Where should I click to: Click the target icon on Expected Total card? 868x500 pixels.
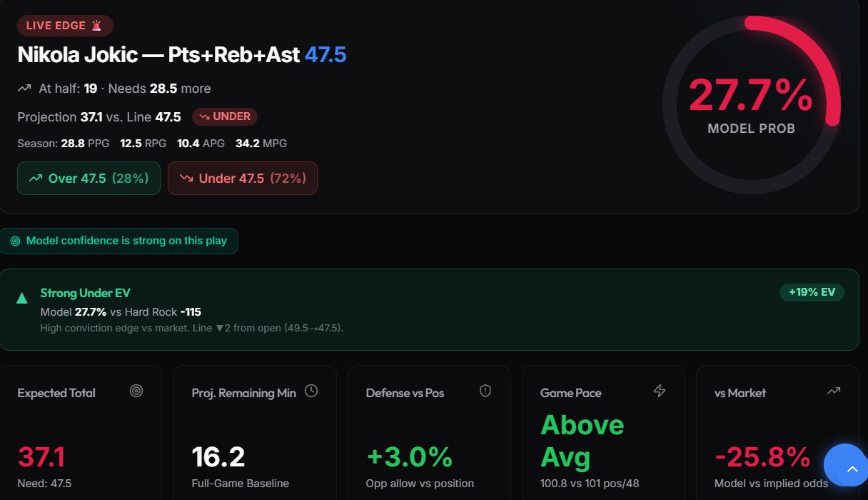coord(136,391)
